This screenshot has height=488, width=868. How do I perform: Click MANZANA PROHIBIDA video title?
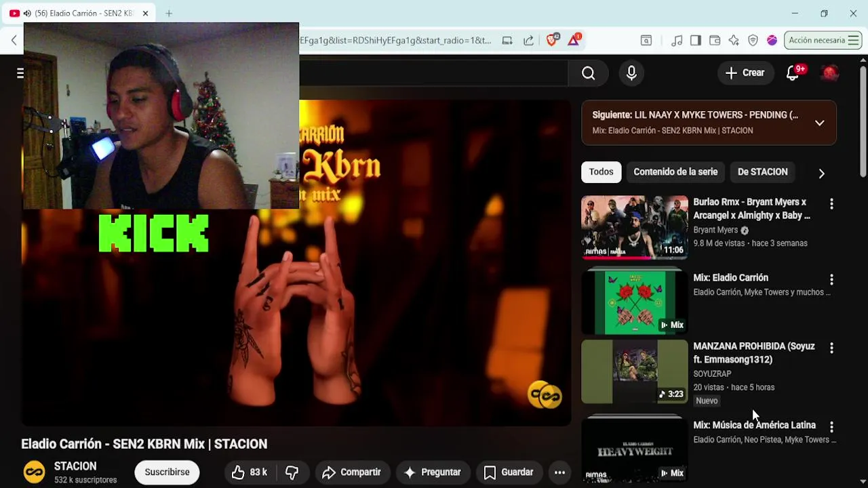pyautogui.click(x=754, y=352)
